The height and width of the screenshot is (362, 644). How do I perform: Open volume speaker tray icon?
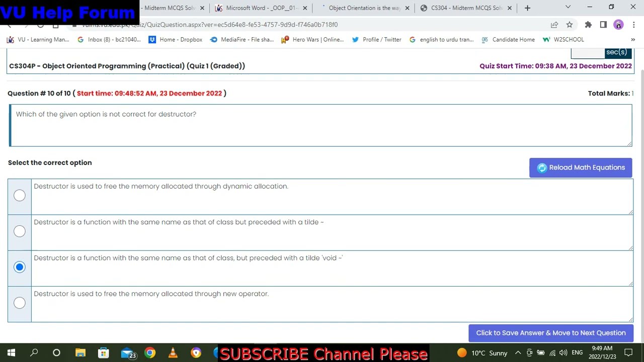tap(563, 353)
